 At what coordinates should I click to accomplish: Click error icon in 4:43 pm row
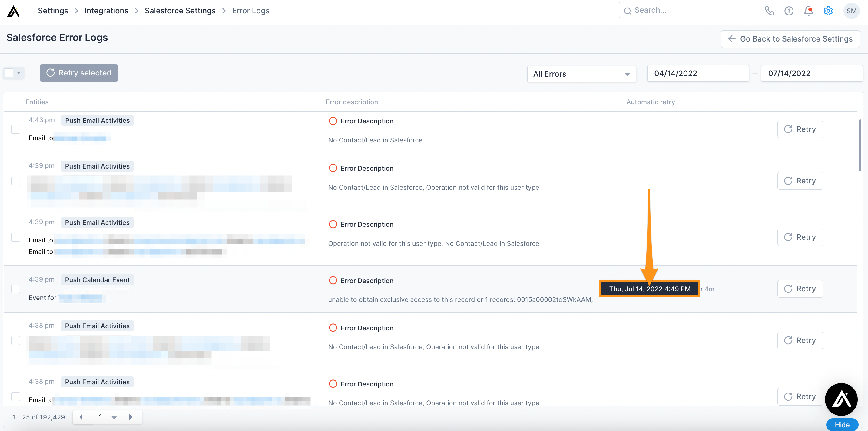tap(333, 121)
